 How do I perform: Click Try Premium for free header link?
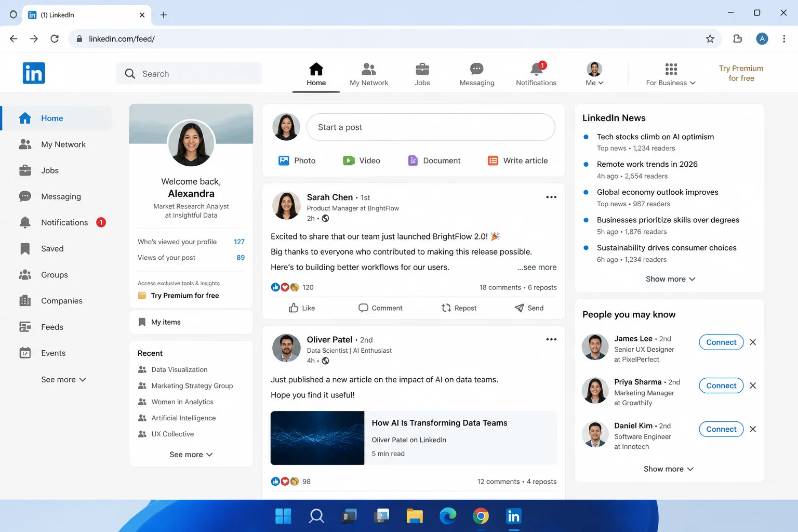(x=741, y=73)
